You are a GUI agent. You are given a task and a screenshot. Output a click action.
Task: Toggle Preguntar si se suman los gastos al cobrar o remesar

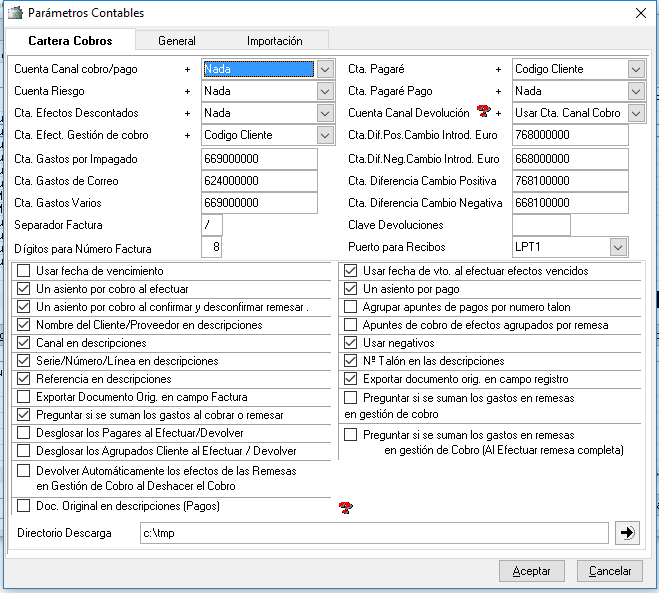coord(24,415)
